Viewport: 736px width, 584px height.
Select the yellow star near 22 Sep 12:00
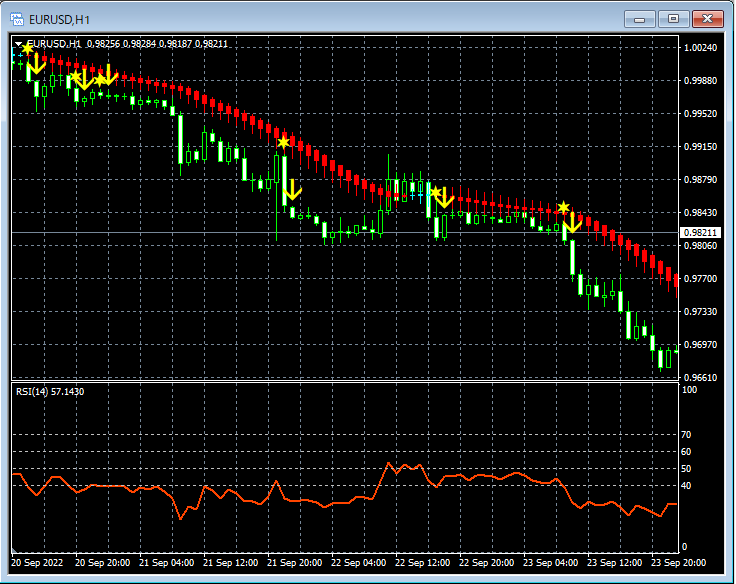pos(435,192)
